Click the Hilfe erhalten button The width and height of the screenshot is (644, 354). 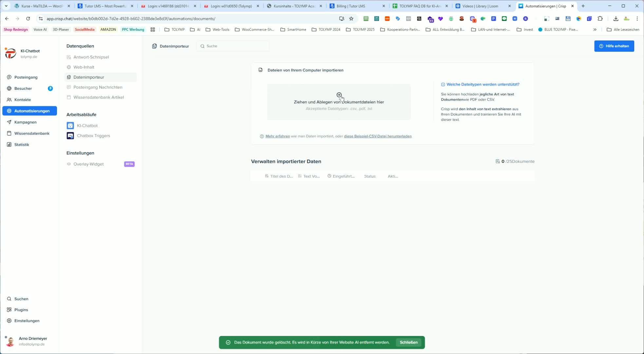[x=614, y=46]
